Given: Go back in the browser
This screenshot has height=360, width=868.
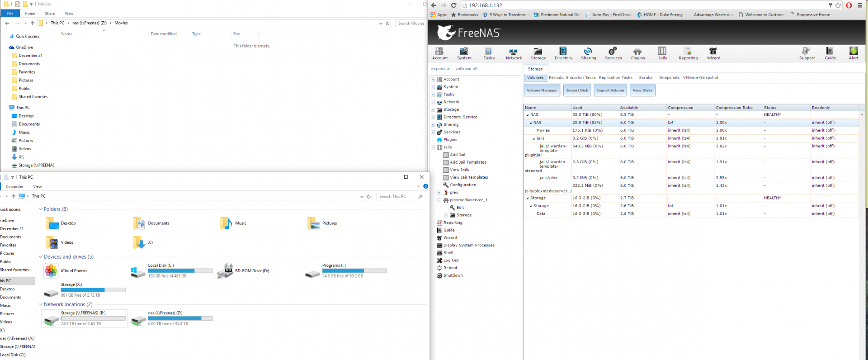Looking at the screenshot, I should pyautogui.click(x=434, y=5).
